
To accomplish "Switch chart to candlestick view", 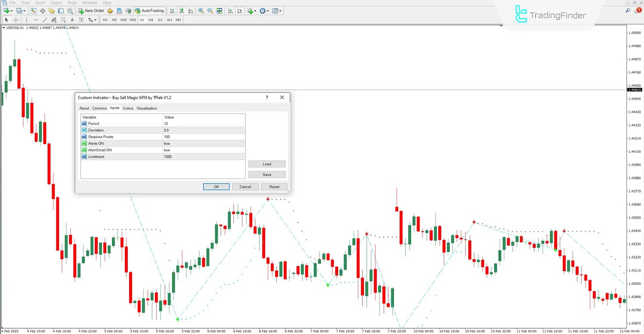I will pos(181,11).
